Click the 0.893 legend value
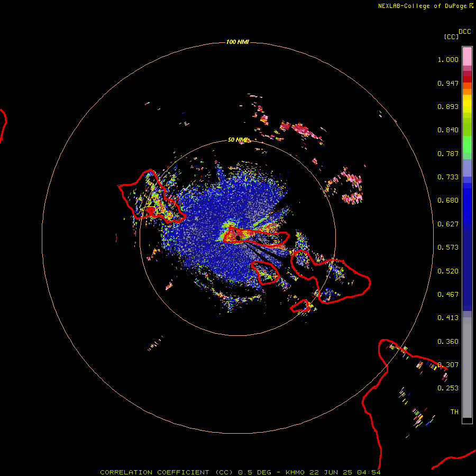 [448, 106]
